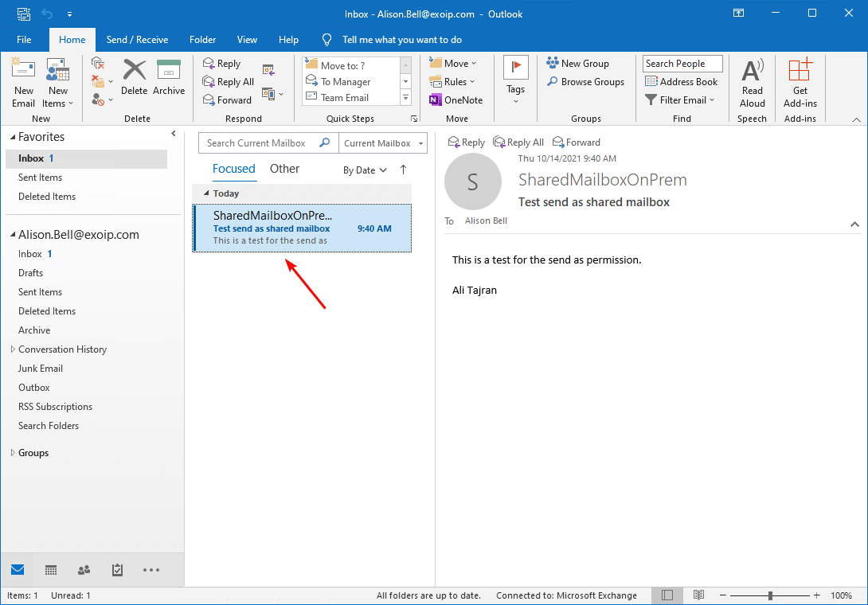Open the Folder tab
The image size is (868, 605).
point(202,40)
